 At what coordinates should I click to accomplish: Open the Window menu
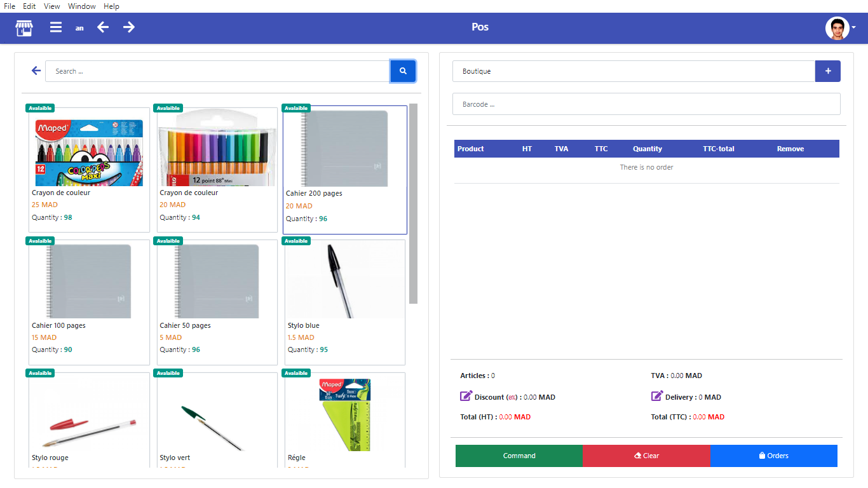tap(82, 6)
